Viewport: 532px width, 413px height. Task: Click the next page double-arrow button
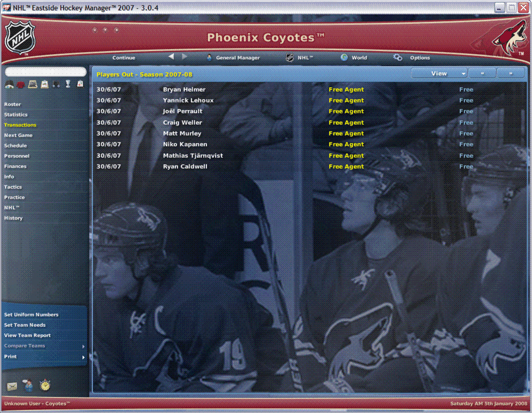click(511, 73)
